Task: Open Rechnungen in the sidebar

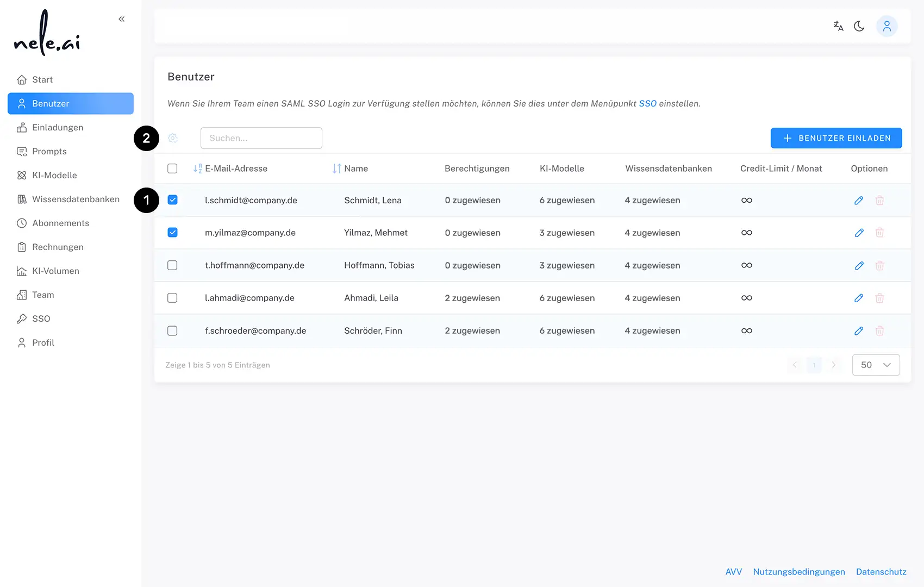Action: pyautogui.click(x=71, y=247)
